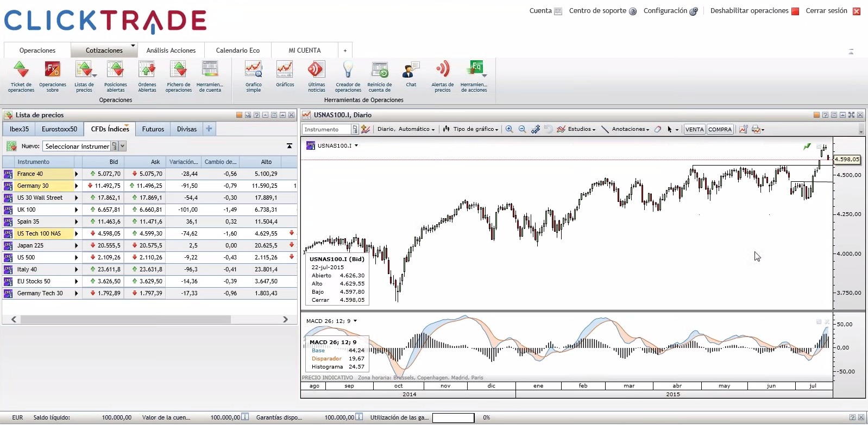Click green arrow icon at chart top right

807,146
